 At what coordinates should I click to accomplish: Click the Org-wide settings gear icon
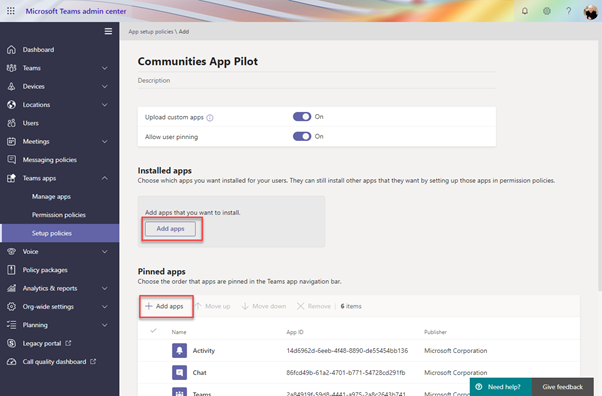tap(12, 307)
